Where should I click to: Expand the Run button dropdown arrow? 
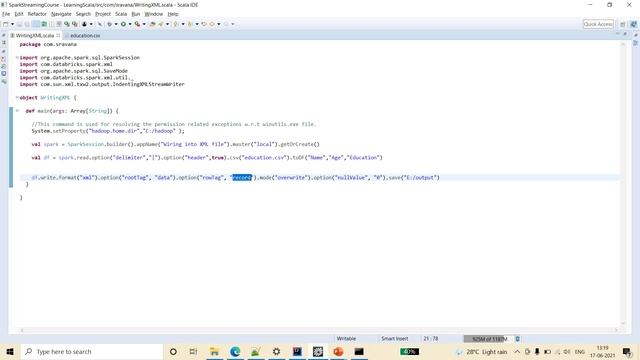[130, 24]
